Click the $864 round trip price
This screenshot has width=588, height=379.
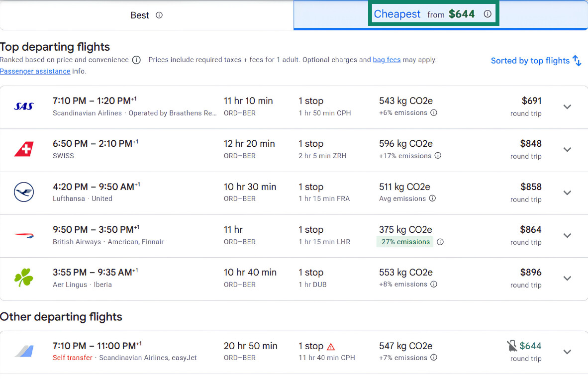coord(531,229)
